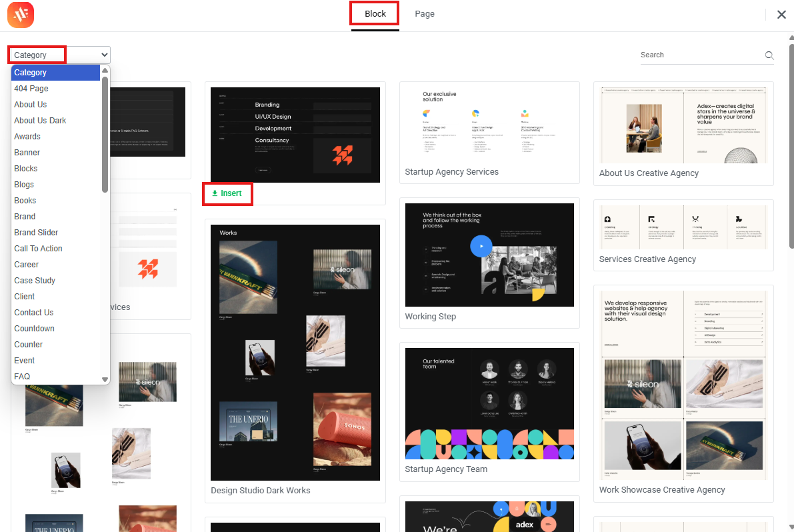Open Working Step block thumbnail
The width and height of the screenshot is (794, 532).
[489, 255]
